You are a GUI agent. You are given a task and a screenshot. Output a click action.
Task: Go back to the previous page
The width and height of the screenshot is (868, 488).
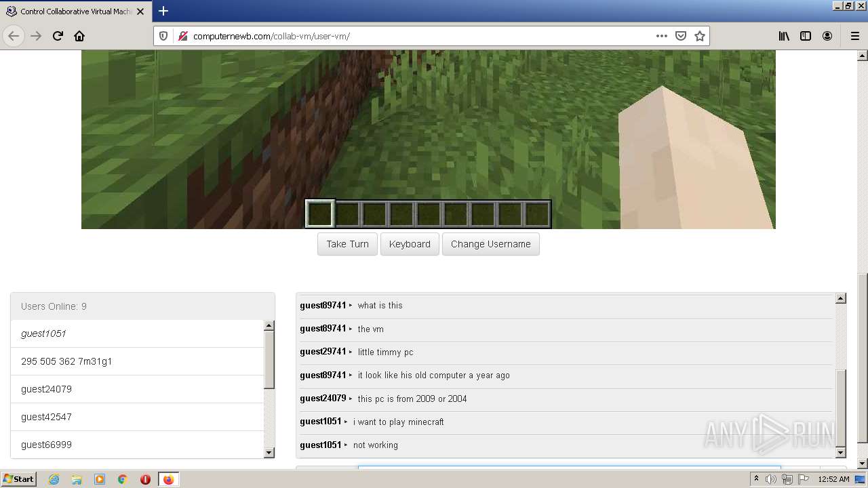[14, 36]
